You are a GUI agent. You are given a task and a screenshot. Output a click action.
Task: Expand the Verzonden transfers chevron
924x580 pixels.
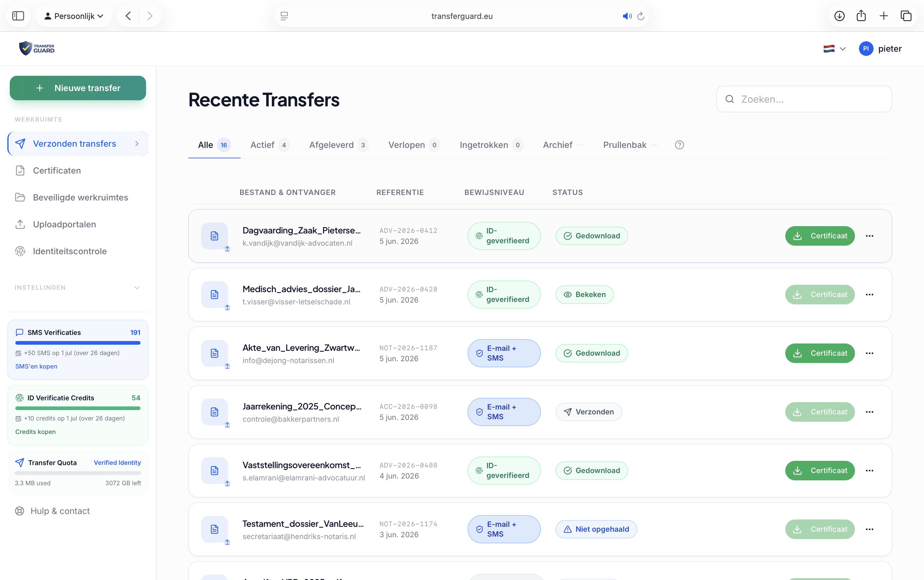pos(137,143)
